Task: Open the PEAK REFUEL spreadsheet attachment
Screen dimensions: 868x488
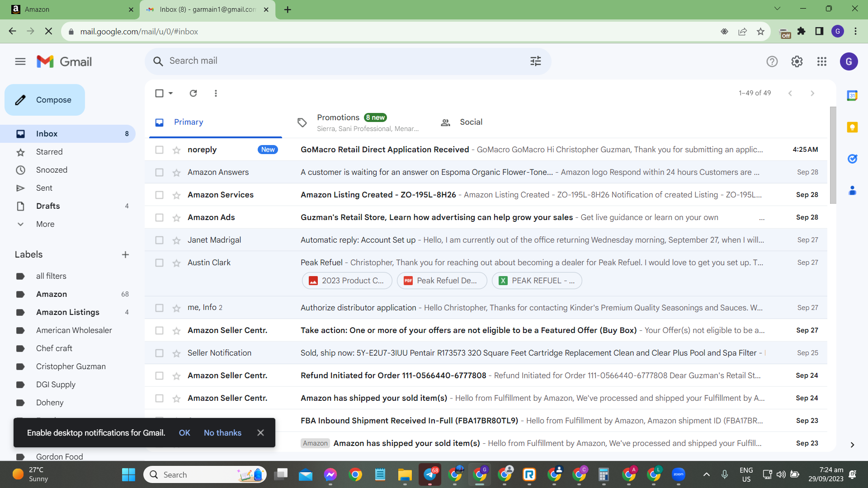Action: coord(537,281)
